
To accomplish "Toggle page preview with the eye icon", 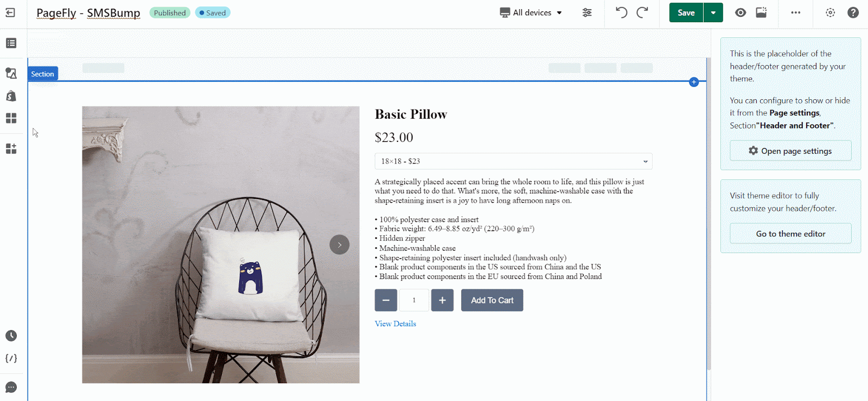I will (x=741, y=12).
